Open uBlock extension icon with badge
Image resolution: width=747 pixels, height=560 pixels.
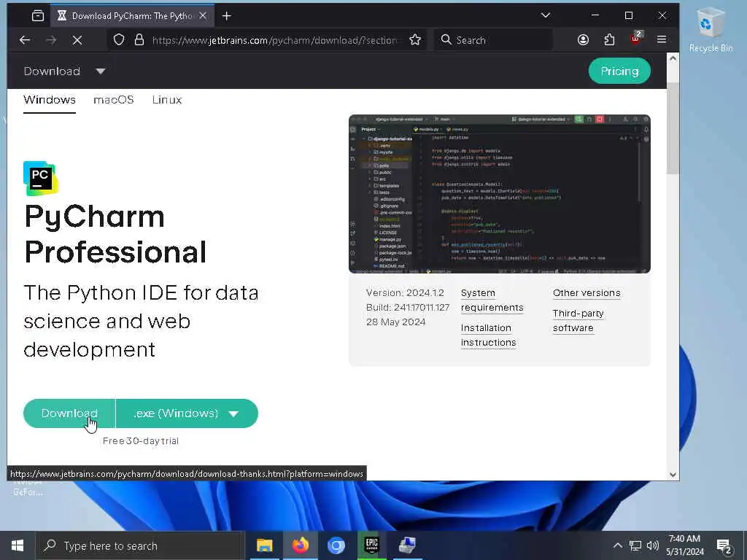(635, 39)
